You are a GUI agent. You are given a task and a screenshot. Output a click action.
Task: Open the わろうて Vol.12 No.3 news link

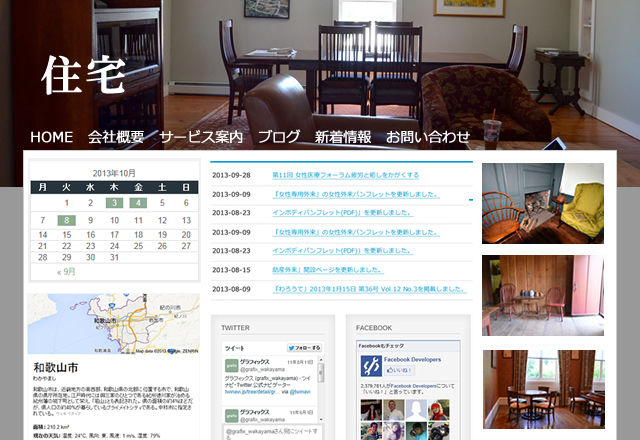pyautogui.click(x=369, y=289)
